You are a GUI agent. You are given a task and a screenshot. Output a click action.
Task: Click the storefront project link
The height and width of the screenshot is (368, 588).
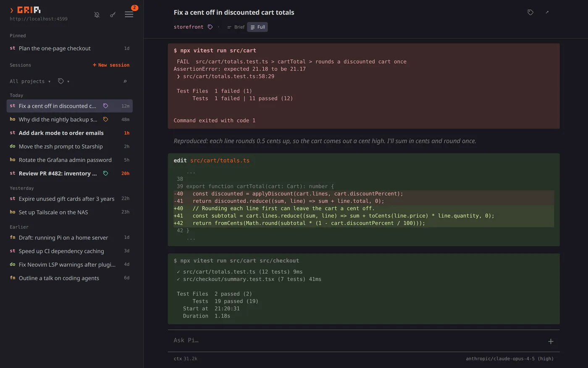(x=188, y=27)
